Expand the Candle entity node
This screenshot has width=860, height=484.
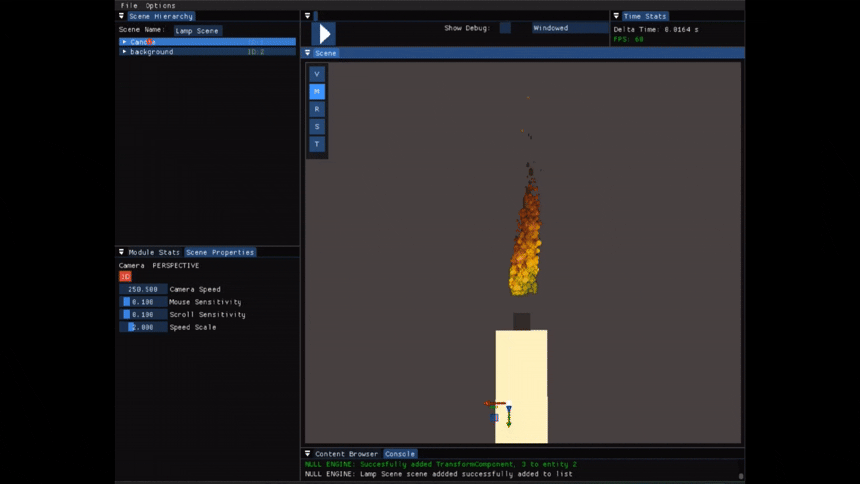(125, 42)
